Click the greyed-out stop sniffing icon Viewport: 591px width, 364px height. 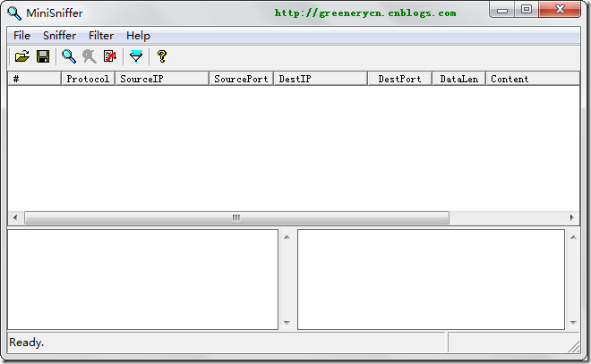90,56
